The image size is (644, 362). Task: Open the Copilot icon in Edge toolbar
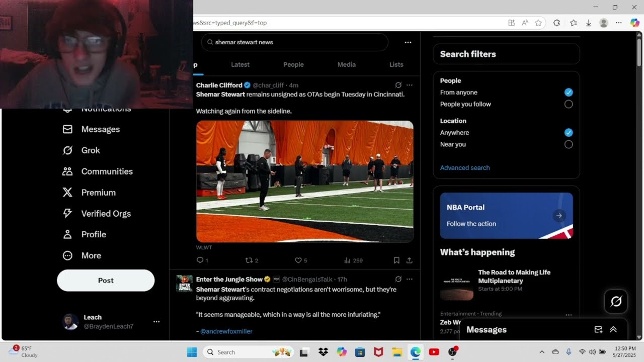point(634,23)
